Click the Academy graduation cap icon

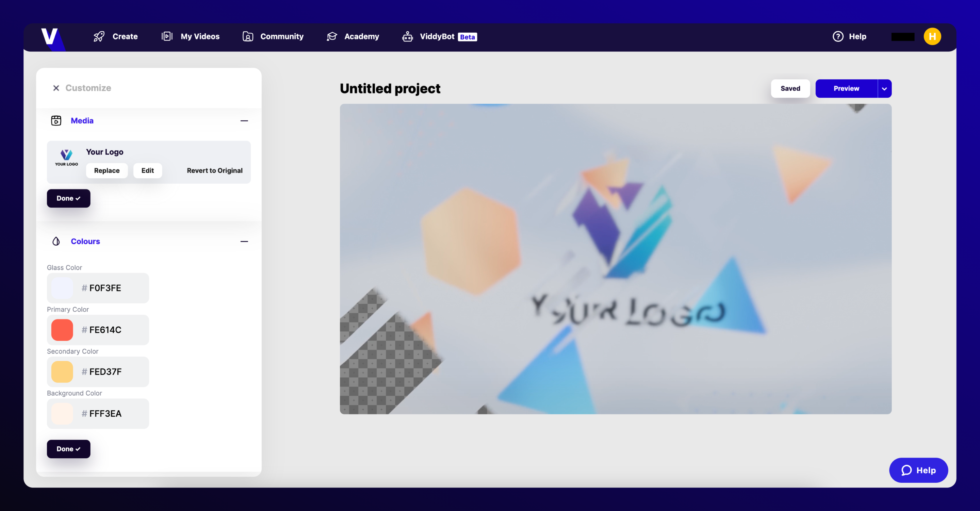[x=332, y=36]
